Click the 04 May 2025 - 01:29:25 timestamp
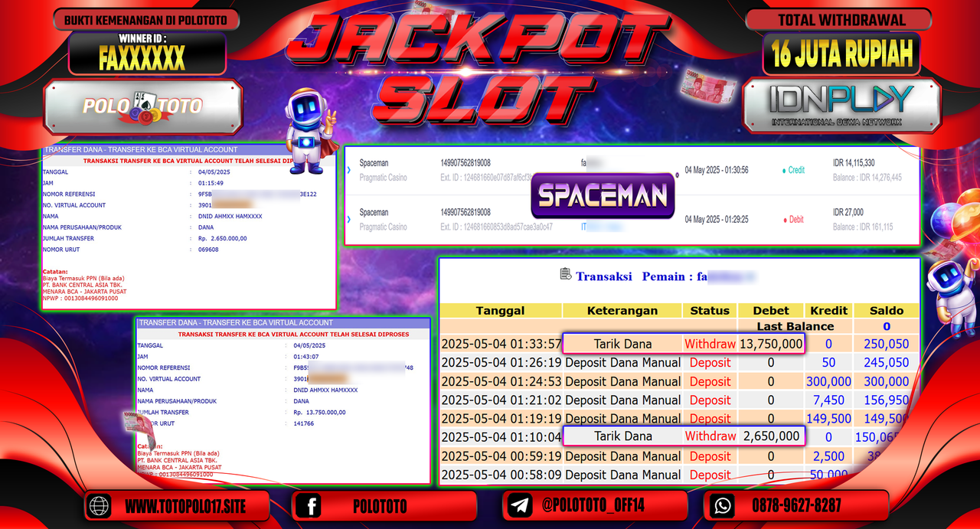980x529 pixels. coord(717,220)
